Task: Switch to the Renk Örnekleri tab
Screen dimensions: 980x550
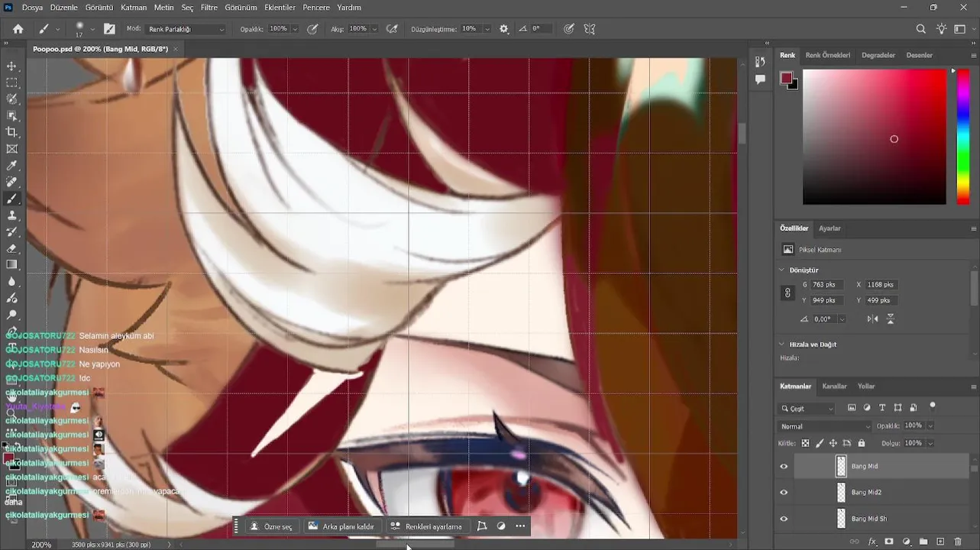Action: 827,55
